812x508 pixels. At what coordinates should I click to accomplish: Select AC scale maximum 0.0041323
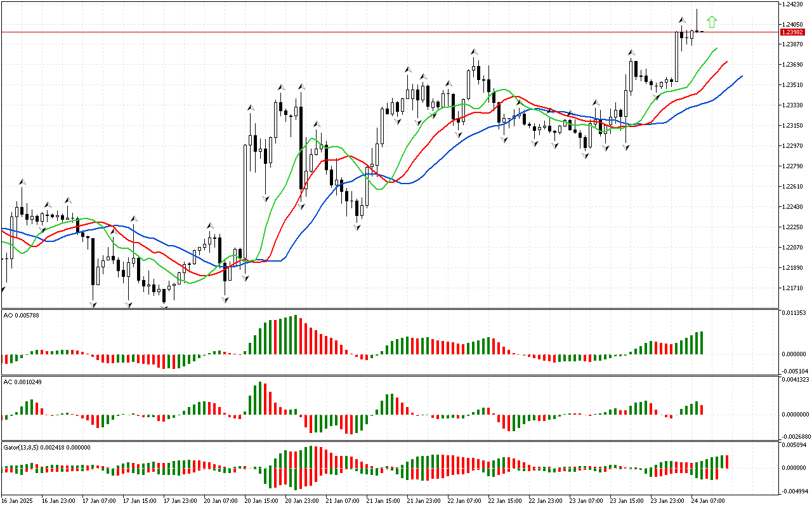[x=796, y=380]
